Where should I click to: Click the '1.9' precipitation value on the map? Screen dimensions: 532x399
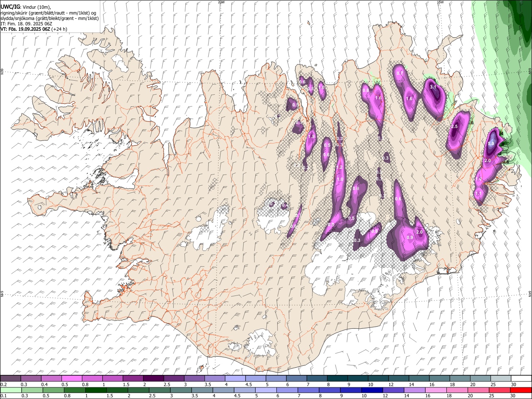point(312,137)
